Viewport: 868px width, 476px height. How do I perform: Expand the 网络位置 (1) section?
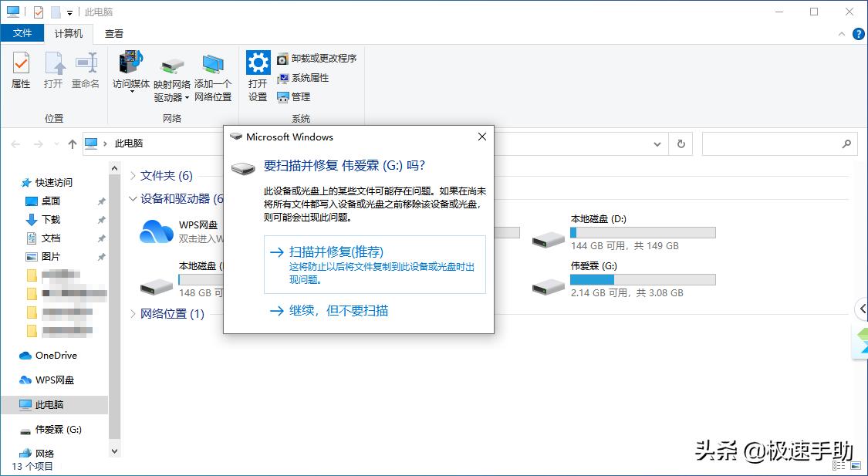[133, 314]
